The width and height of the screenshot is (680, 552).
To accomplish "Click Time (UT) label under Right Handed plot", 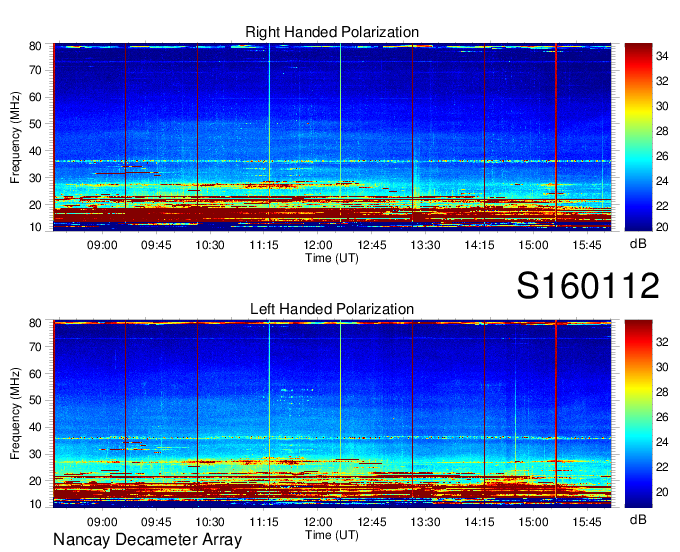I will click(332, 258).
